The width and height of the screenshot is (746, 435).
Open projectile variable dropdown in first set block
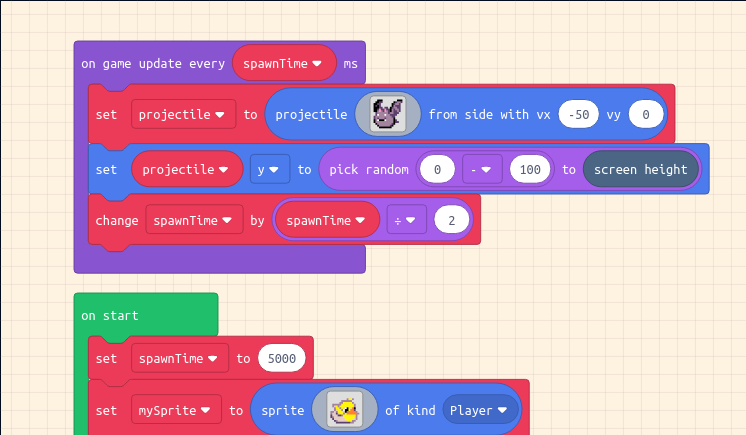tap(183, 114)
